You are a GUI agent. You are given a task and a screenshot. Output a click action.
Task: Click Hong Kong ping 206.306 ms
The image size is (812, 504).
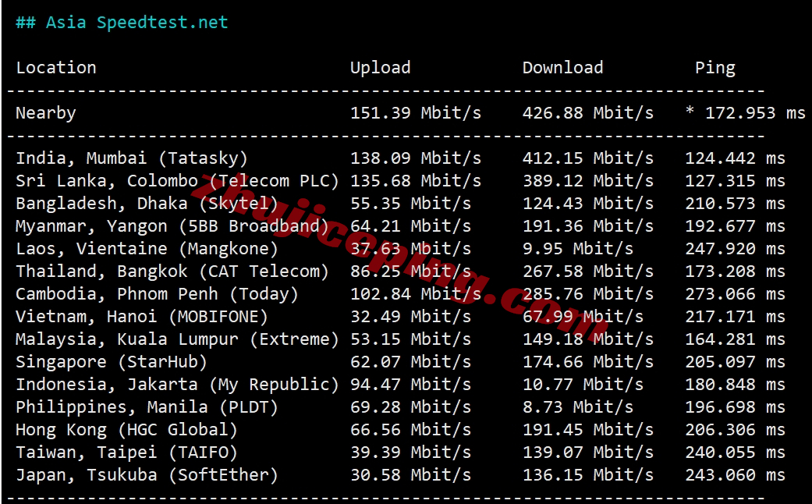point(735,430)
